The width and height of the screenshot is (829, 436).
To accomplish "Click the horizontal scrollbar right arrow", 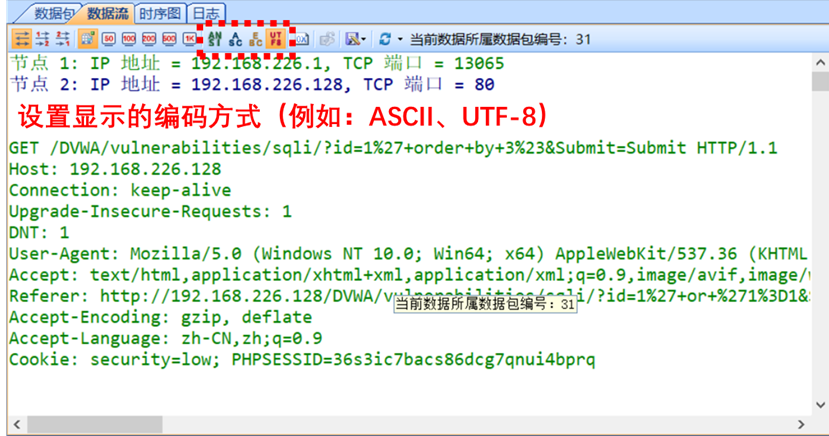I will tap(802, 424).
